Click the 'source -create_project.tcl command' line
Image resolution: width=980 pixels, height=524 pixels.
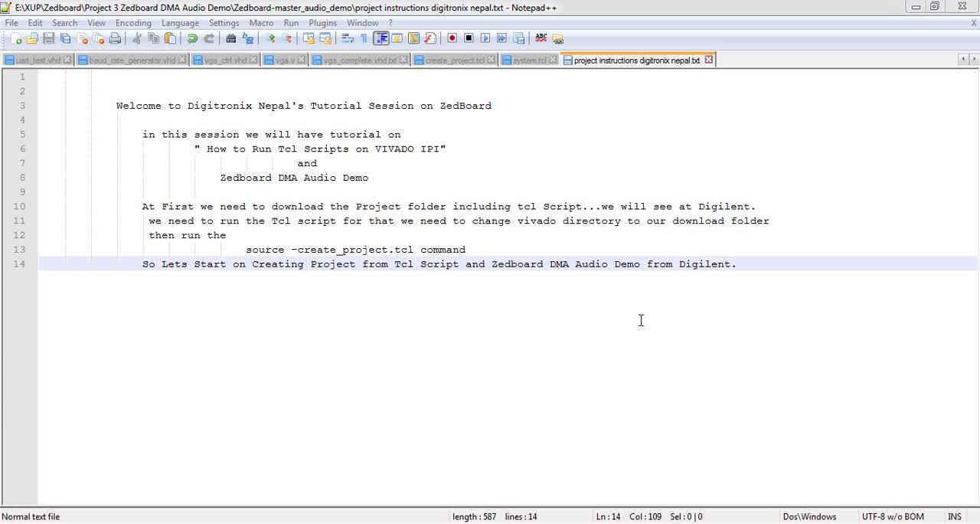355,250
